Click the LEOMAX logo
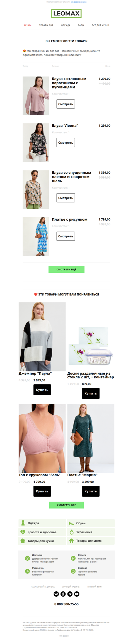This screenshot has width=133, height=644. [x=66, y=14]
